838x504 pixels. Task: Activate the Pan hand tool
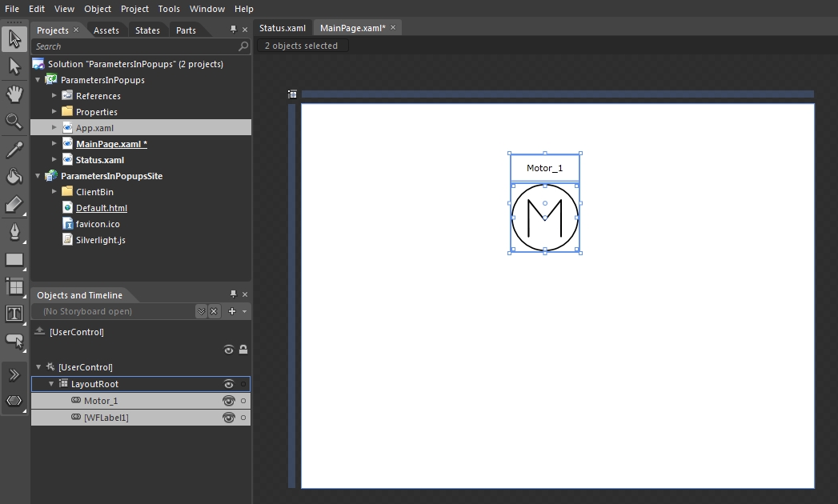14,94
